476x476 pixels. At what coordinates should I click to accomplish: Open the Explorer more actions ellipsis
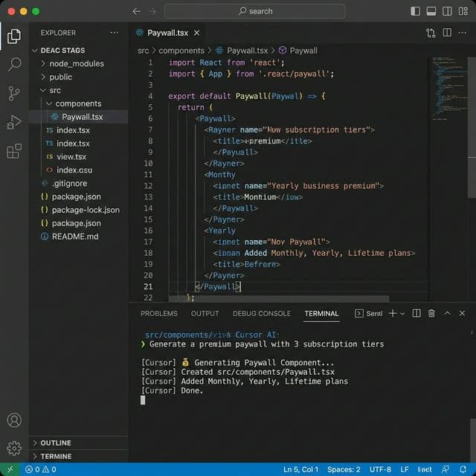tap(115, 33)
